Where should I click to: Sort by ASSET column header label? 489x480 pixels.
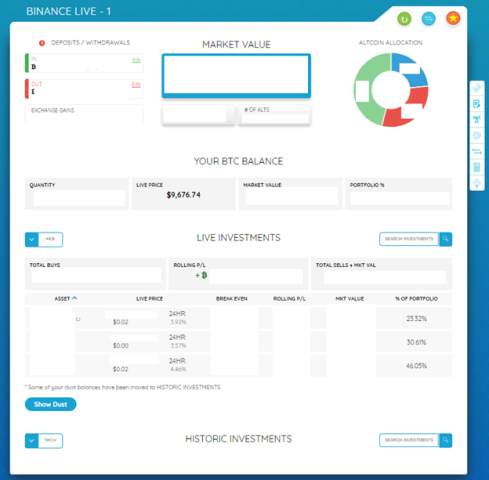tap(62, 299)
